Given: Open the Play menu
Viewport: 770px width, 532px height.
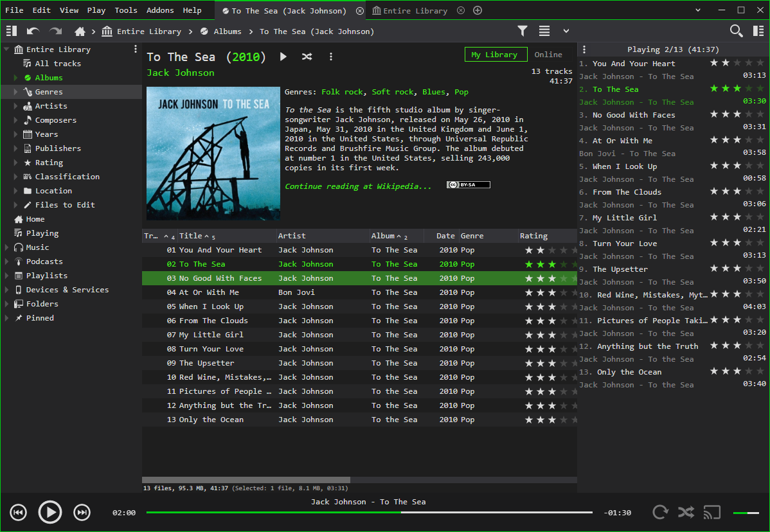Looking at the screenshot, I should tap(96, 10).
